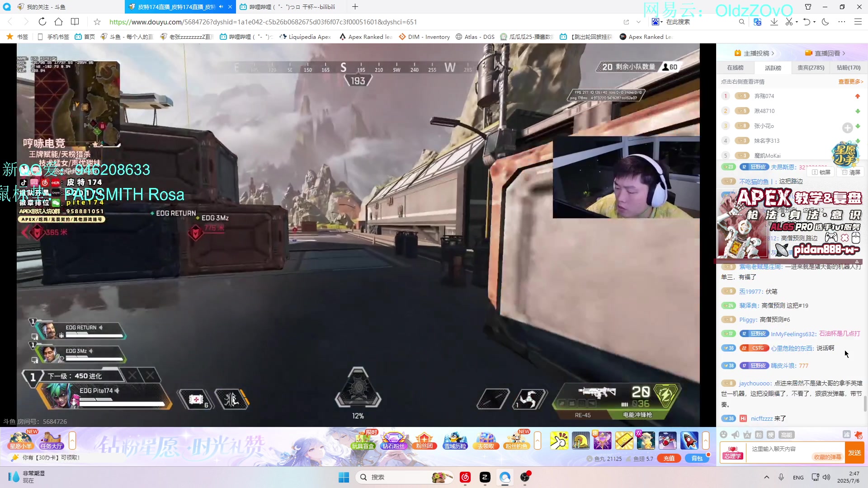Screen dimensions: 868x488
Task: Select the 钻粉(170) tab
Action: 849,68
